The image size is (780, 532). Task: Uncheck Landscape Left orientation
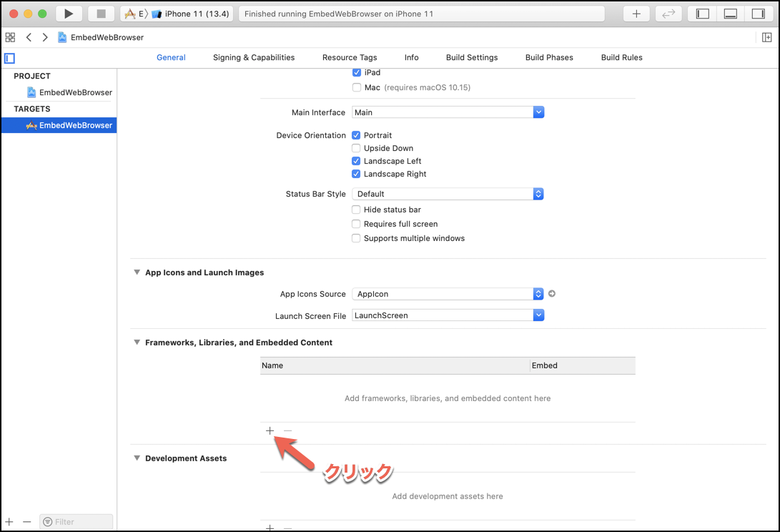[356, 161]
